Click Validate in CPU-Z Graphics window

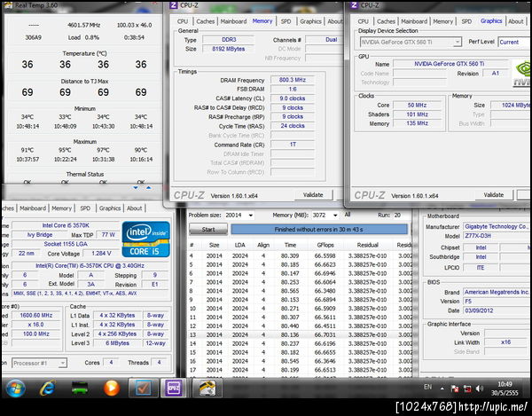(x=494, y=195)
